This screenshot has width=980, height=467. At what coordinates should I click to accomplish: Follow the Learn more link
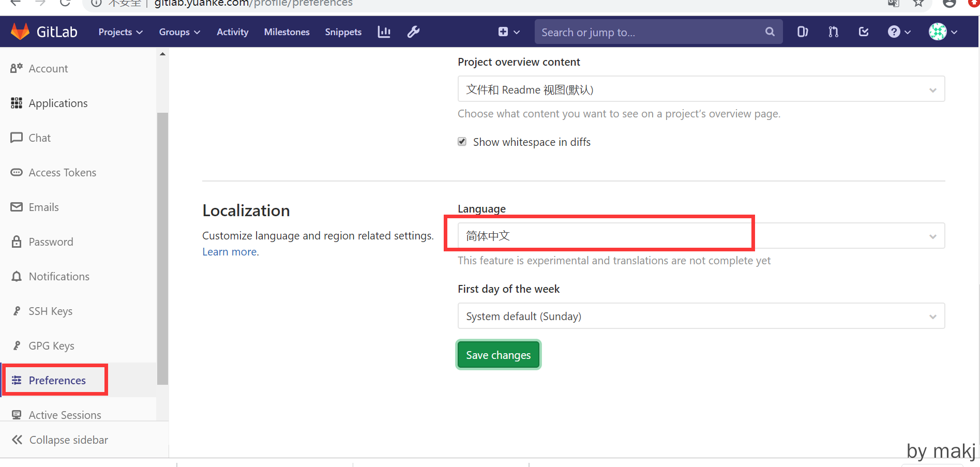tap(230, 252)
